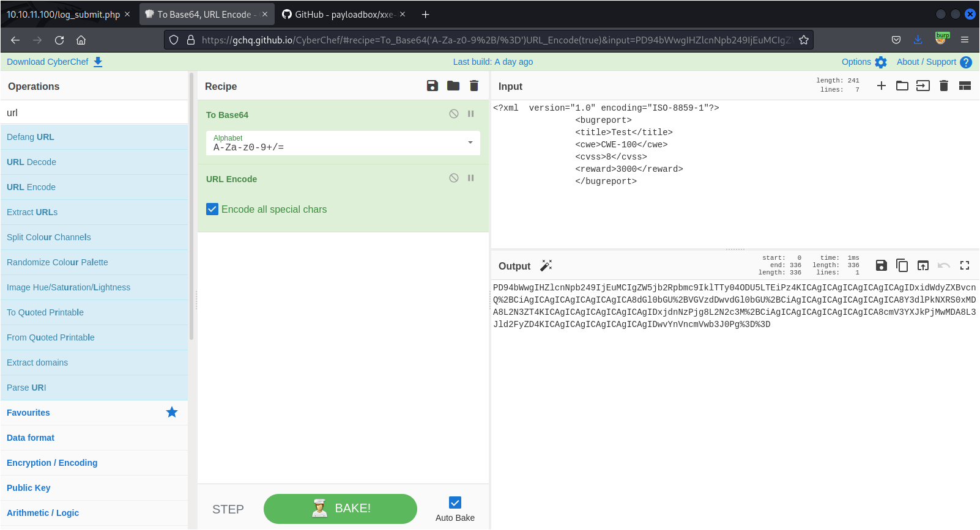Replace input with output icon
The image size is (980, 530).
(923, 265)
